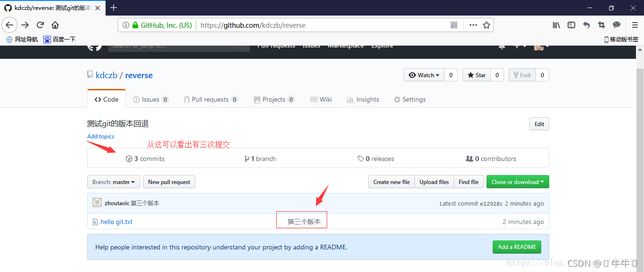644x272 pixels.
Task: Toggle the sidebar view icon
Action: click(571, 25)
